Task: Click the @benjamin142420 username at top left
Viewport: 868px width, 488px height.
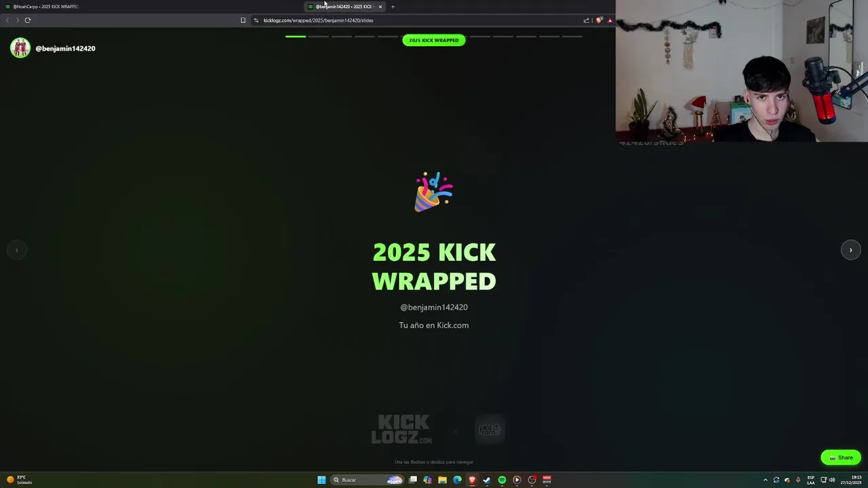Action: [x=65, y=49]
